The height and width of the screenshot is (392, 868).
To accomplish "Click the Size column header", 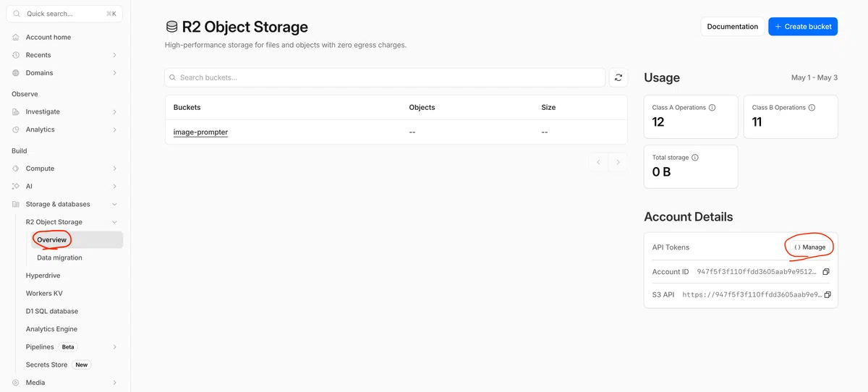I will 548,107.
